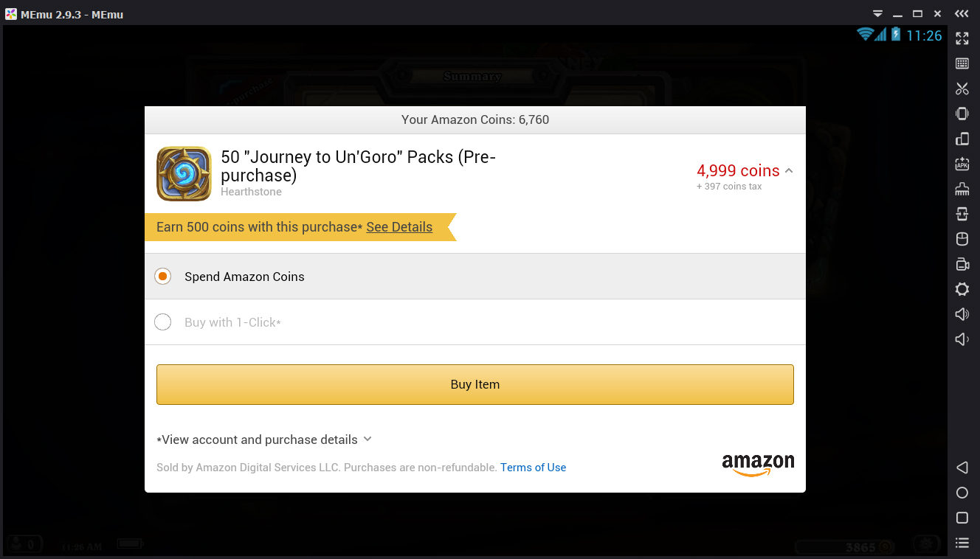Click the install APK icon
The height and width of the screenshot is (559, 980).
[x=962, y=164]
